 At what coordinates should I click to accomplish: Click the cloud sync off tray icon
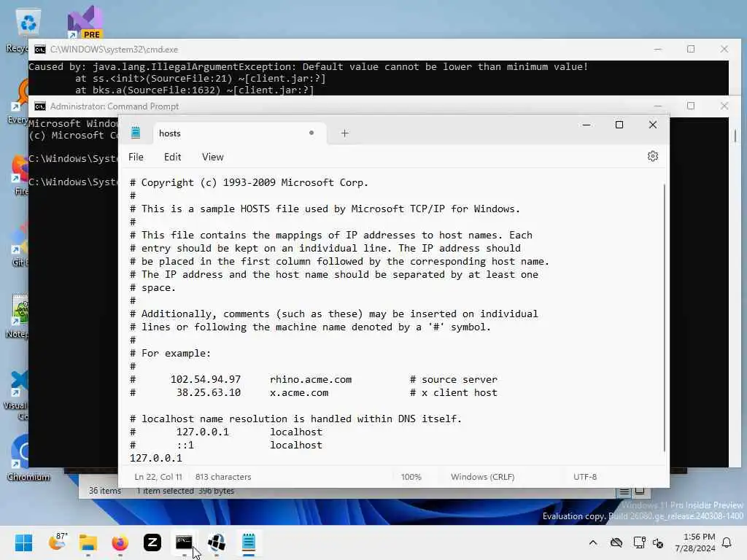pyautogui.click(x=616, y=542)
